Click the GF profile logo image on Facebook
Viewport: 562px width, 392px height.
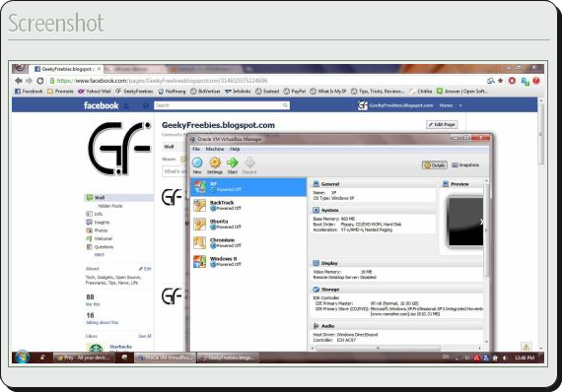(x=119, y=148)
